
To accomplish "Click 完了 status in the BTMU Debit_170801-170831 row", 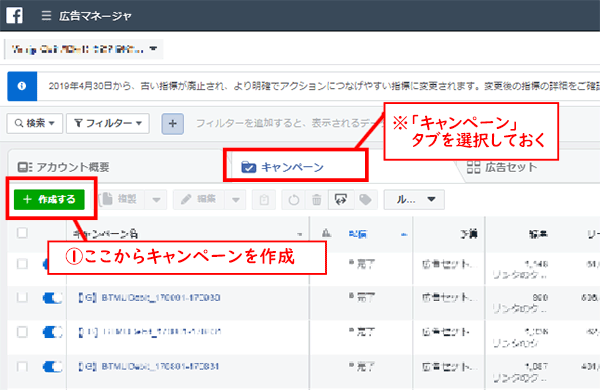I will click(362, 367).
